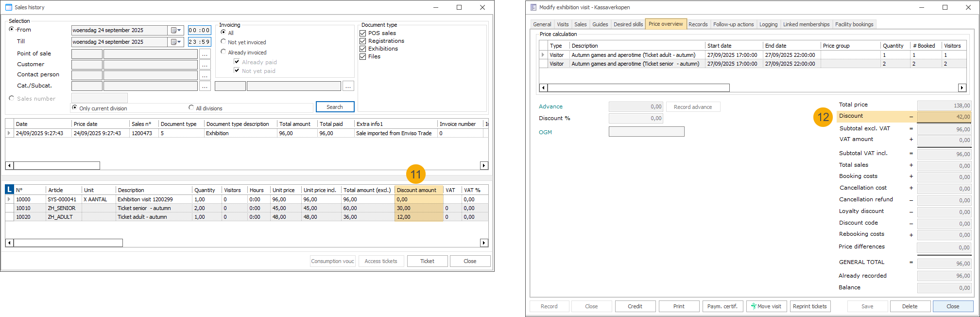Screen dimensions: 980x317
Task: Click the sales lines horizontal scrollbar thumb
Action: [68, 243]
